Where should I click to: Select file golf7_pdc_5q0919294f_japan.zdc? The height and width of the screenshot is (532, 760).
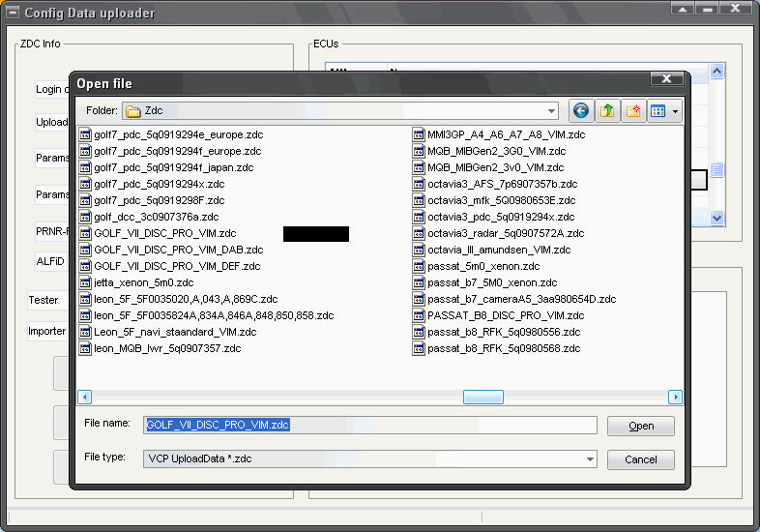pos(173,167)
